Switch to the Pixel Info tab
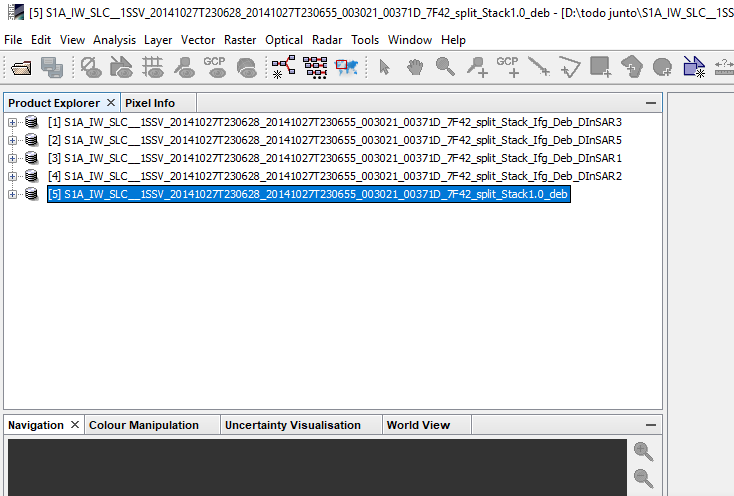The width and height of the screenshot is (734, 496). coord(150,103)
